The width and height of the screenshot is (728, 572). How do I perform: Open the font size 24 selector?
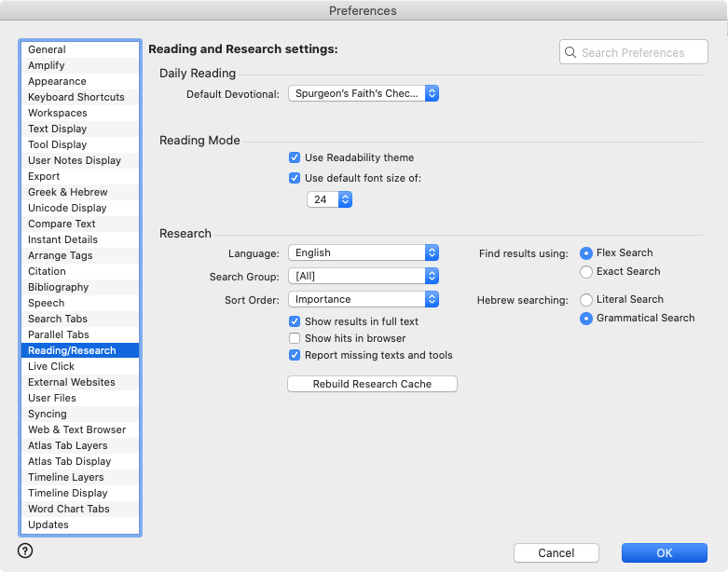[330, 199]
